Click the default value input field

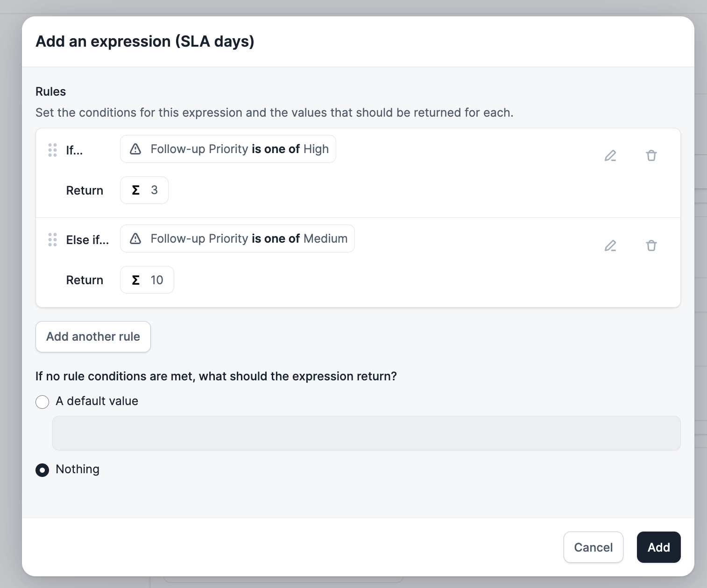(x=366, y=433)
